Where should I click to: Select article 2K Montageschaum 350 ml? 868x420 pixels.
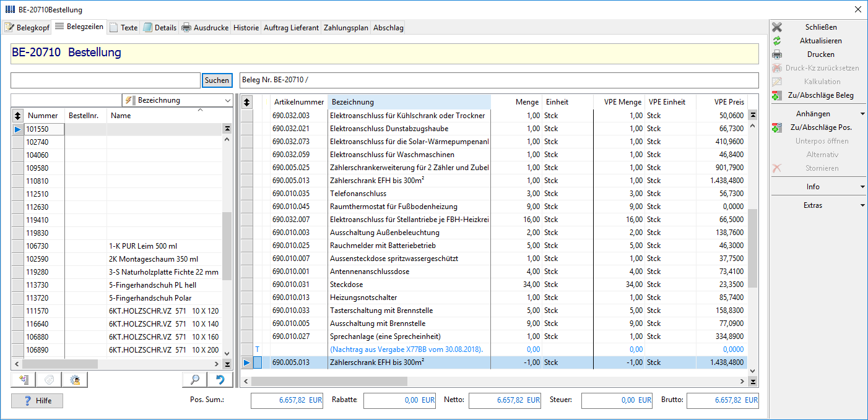(116, 259)
